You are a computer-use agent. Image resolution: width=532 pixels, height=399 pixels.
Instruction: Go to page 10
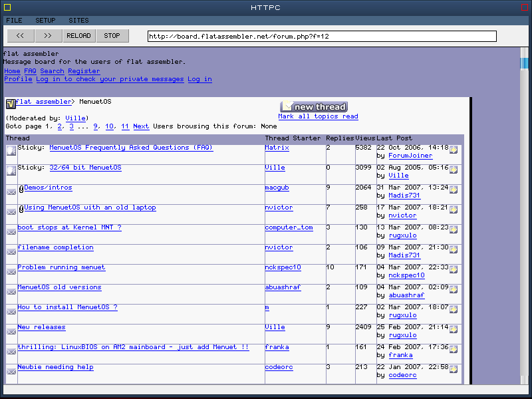point(109,126)
